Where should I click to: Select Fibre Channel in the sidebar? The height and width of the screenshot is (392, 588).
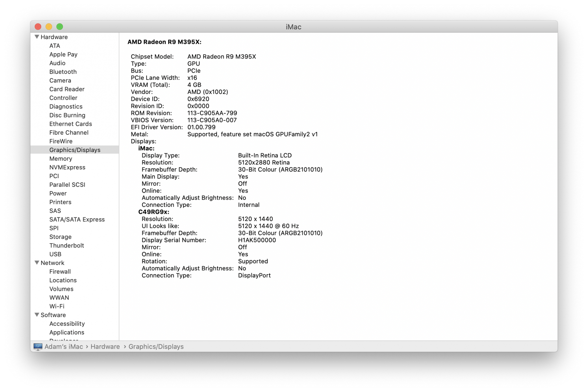tap(69, 132)
